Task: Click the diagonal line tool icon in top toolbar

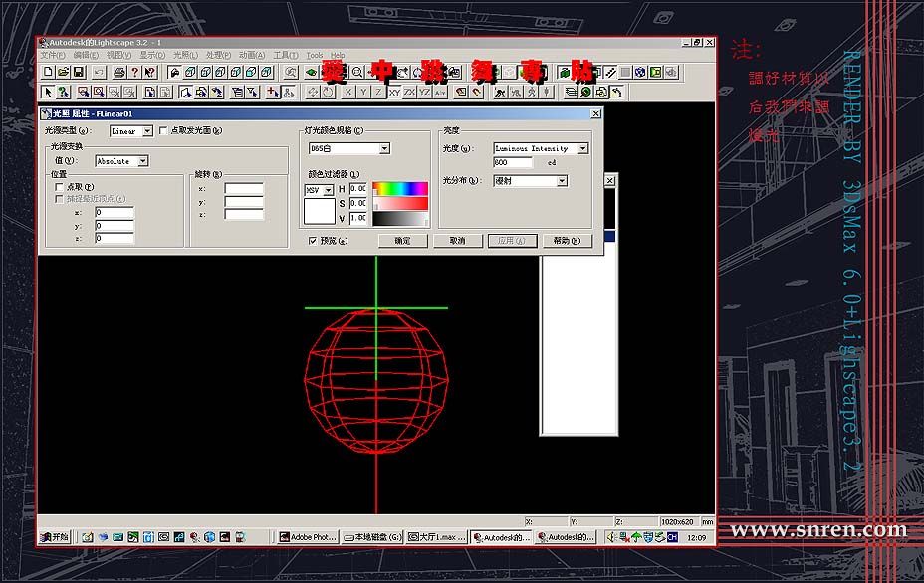Action: pyautogui.click(x=611, y=72)
